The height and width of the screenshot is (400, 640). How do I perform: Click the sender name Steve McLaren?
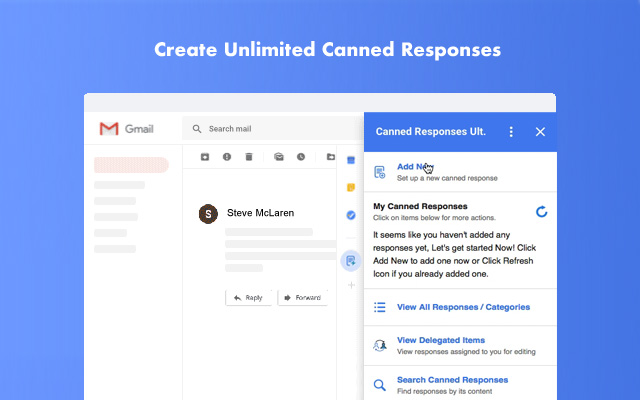point(260,213)
